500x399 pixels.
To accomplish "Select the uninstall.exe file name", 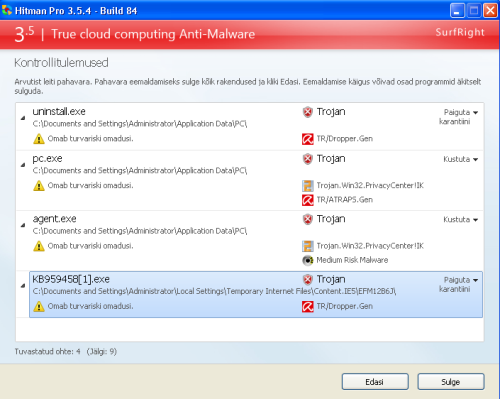I will point(59,111).
